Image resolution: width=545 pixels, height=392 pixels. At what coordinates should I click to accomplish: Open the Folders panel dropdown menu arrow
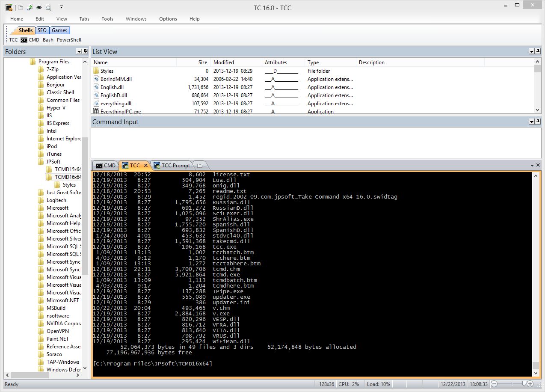pyautogui.click(x=79, y=51)
